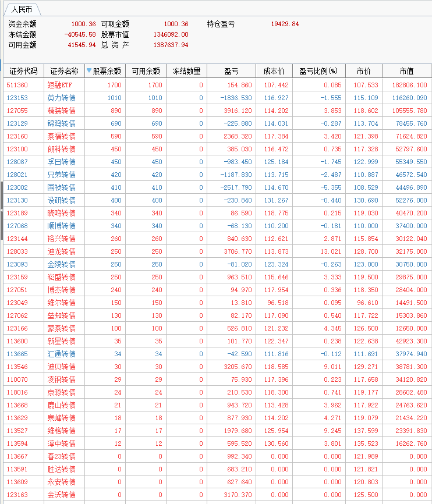Click 迪龙转债 profit ratio 13.021
This screenshot has height=504, width=432.
pyautogui.click(x=331, y=251)
